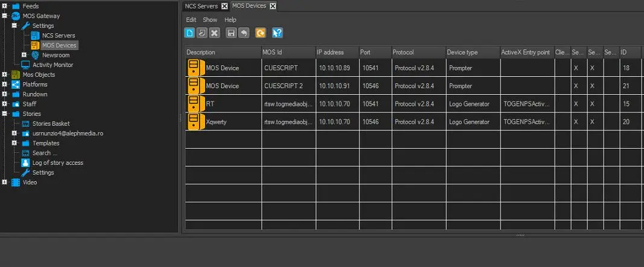Click the New device toolbar icon
This screenshot has height=267, width=644.
pyautogui.click(x=189, y=33)
